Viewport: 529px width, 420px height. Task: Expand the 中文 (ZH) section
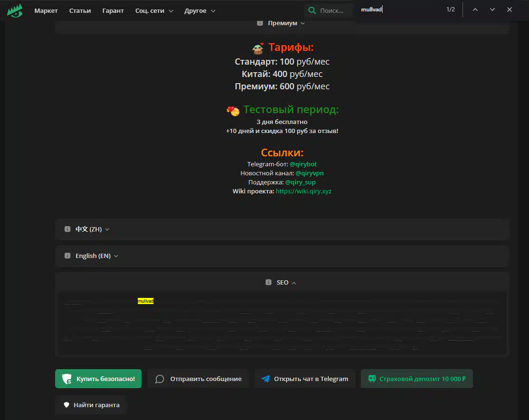(x=88, y=229)
